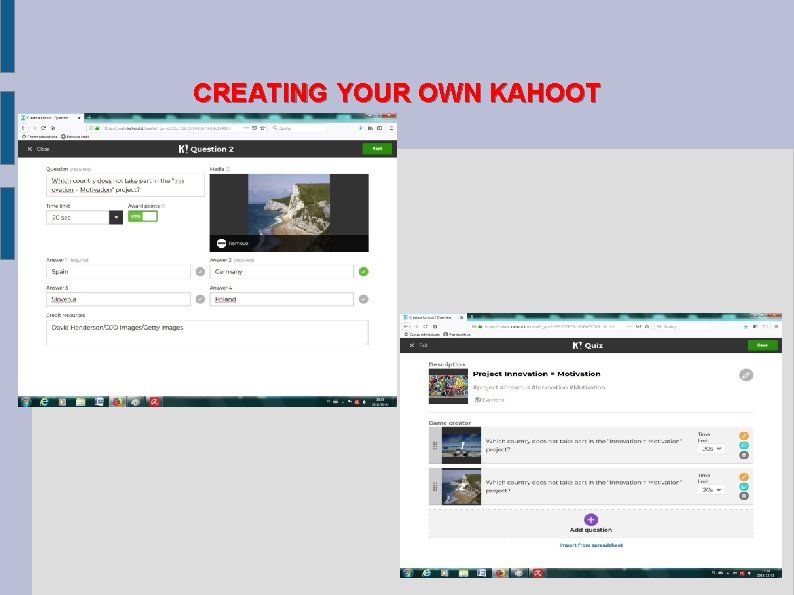Image resolution: width=794 pixels, height=595 pixels.
Task: Click Answer 1 field containing Spain
Action: point(118,272)
